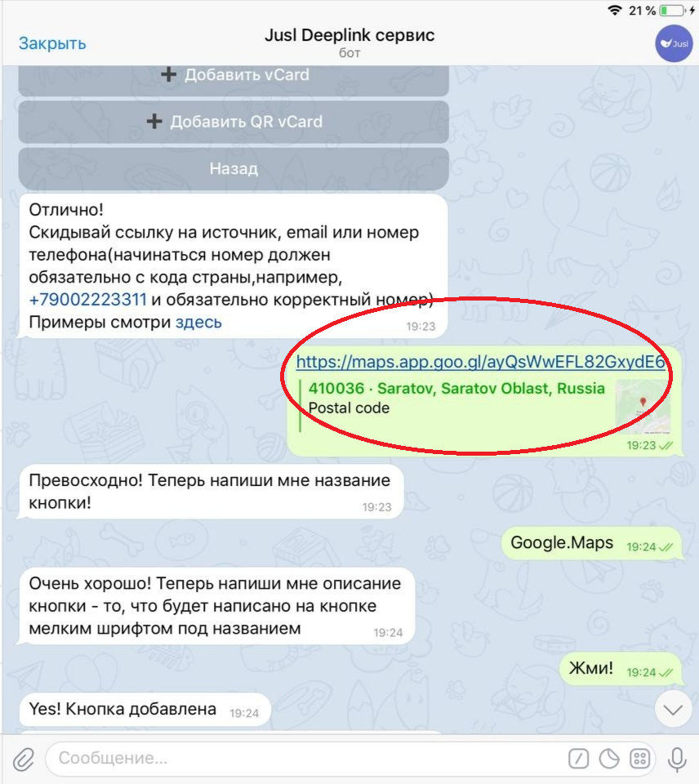699x784 pixels.
Task: Focus the Сообщение message input field
Action: (x=305, y=759)
